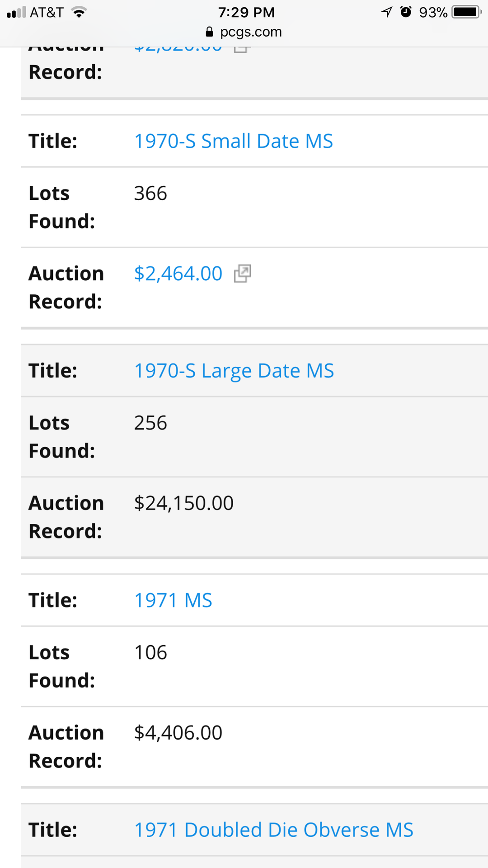Click external link icon beside $2,464.00
This screenshot has height=868, width=488.
point(242,274)
